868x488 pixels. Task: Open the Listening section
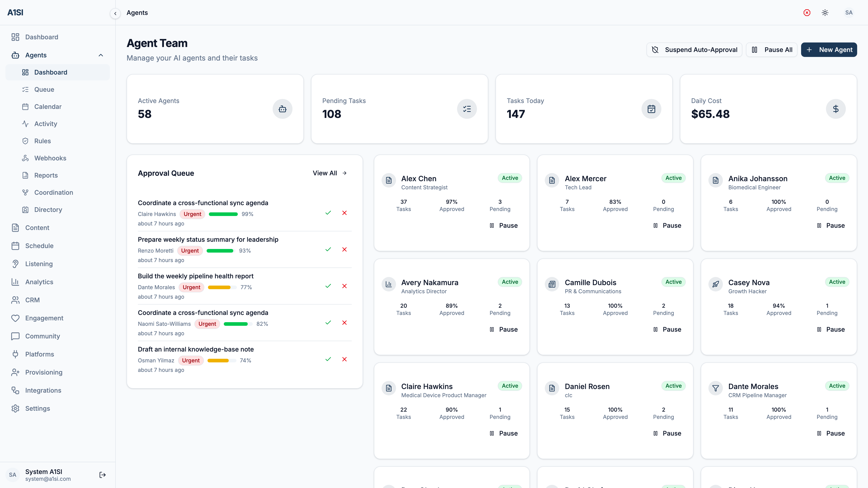(57, 264)
